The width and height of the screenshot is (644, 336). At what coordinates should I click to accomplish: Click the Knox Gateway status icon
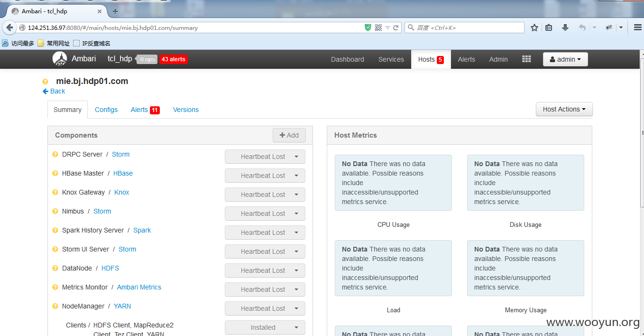55,192
